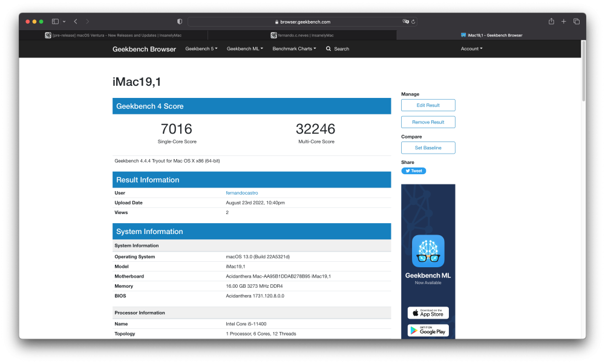This screenshot has height=364, width=605.
Task: Expand the Benchmark Charts dropdown menu
Action: [294, 48]
